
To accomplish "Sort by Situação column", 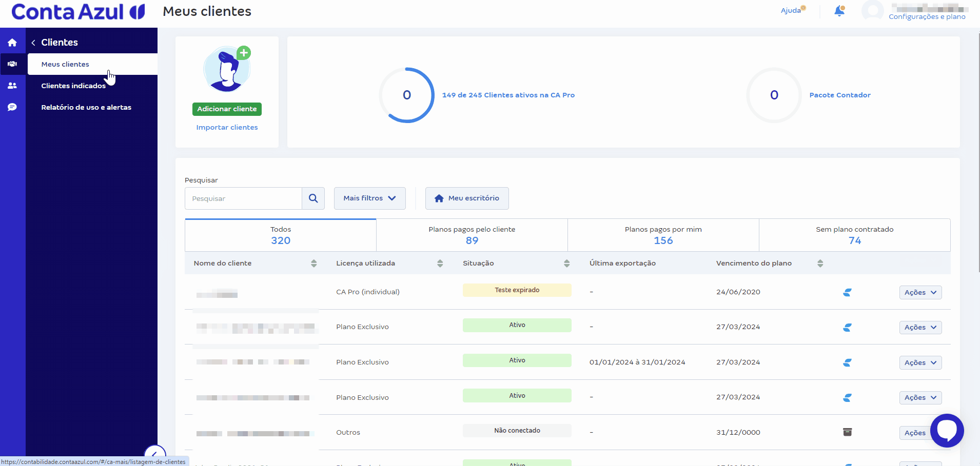I will [x=566, y=264].
